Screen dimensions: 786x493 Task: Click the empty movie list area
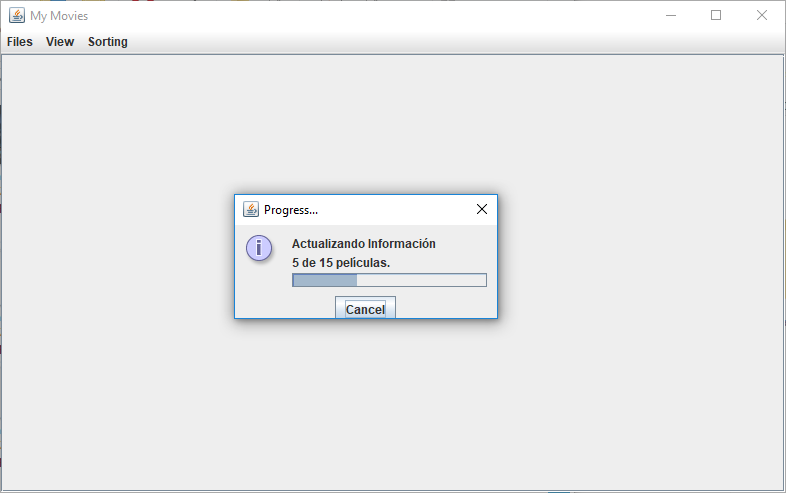[x=392, y=401]
